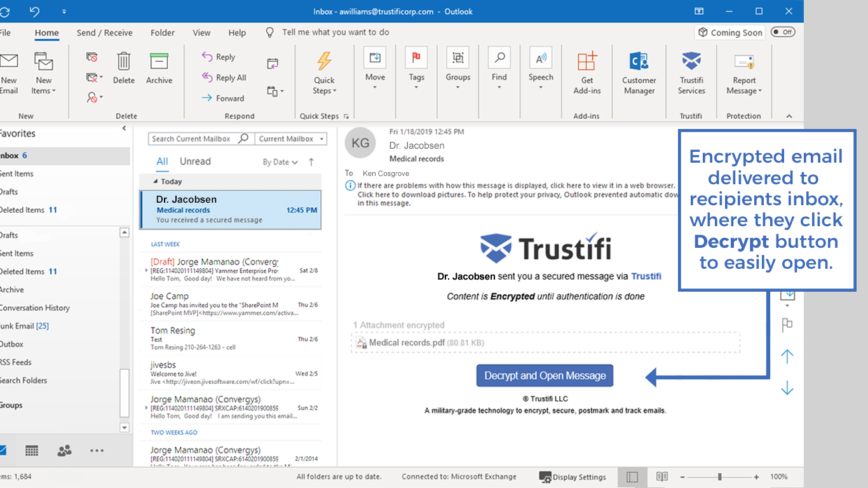
Task: Open Quick Steps lightning icon
Action: click(x=324, y=61)
